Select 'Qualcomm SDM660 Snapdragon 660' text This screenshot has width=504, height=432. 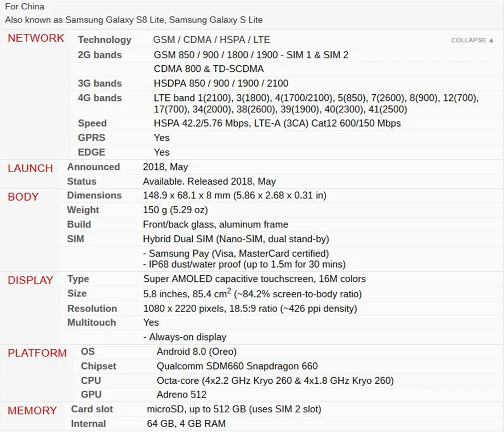coord(237,366)
